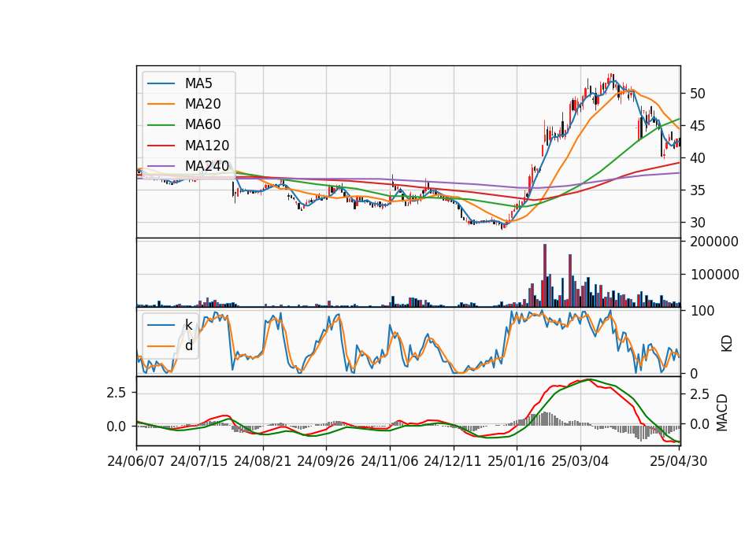Click the MACD axis title
The height and width of the screenshot is (543, 756).
722,412
